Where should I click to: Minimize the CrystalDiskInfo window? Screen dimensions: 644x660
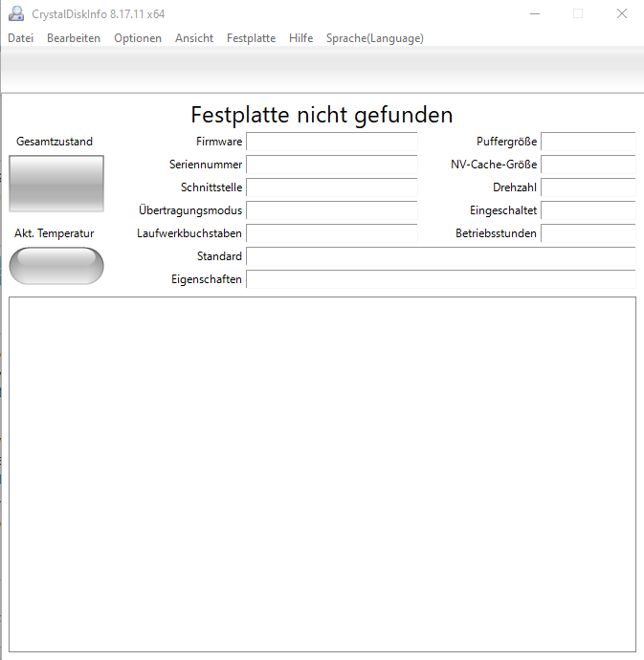[535, 14]
